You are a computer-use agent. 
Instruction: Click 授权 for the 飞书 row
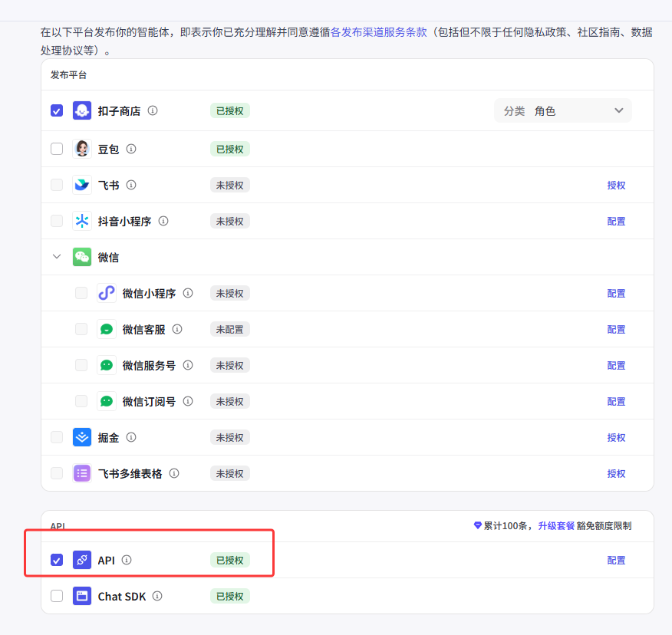coord(616,185)
